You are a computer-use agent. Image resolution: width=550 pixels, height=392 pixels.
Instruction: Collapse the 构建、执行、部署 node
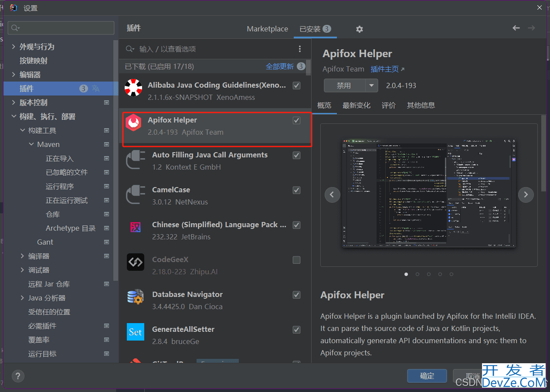click(14, 116)
